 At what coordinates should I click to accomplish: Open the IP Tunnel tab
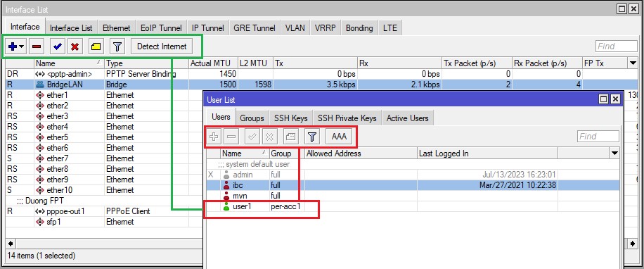[x=208, y=28]
